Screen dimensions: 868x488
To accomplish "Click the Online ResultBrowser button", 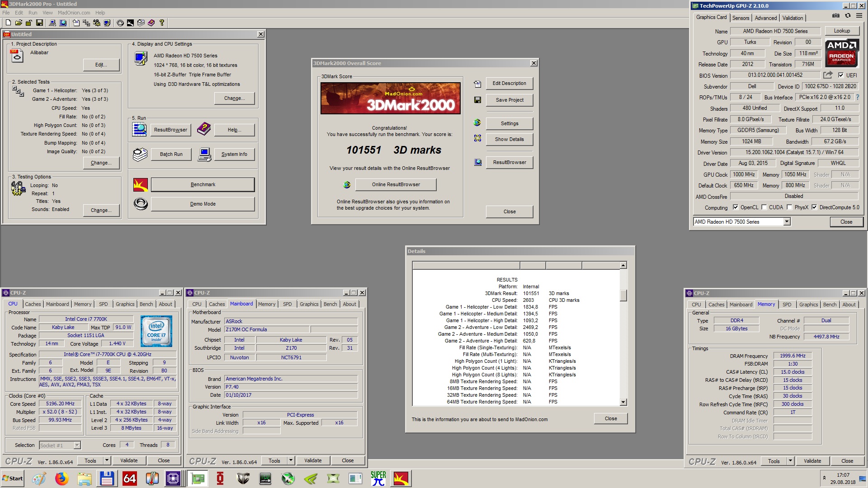I will tap(396, 184).
